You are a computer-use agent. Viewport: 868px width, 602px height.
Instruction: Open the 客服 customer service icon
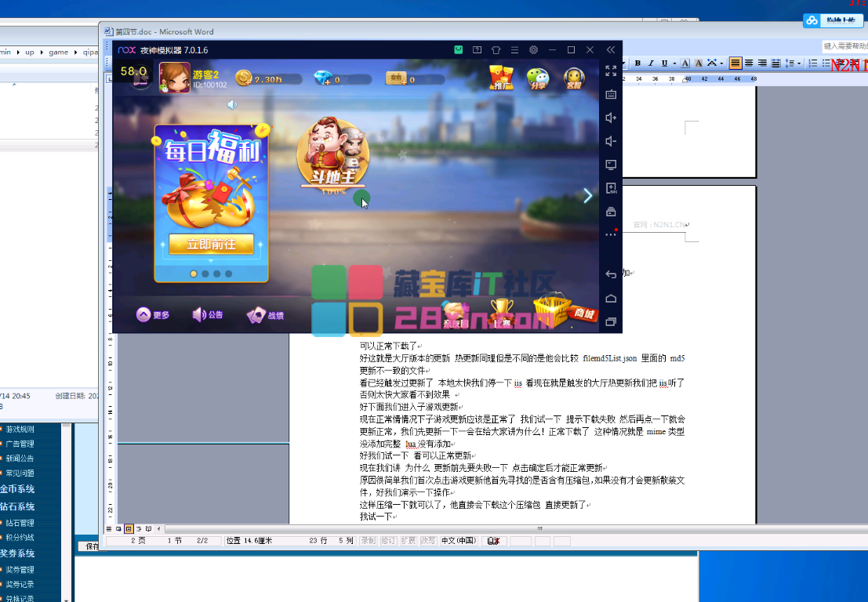click(574, 78)
